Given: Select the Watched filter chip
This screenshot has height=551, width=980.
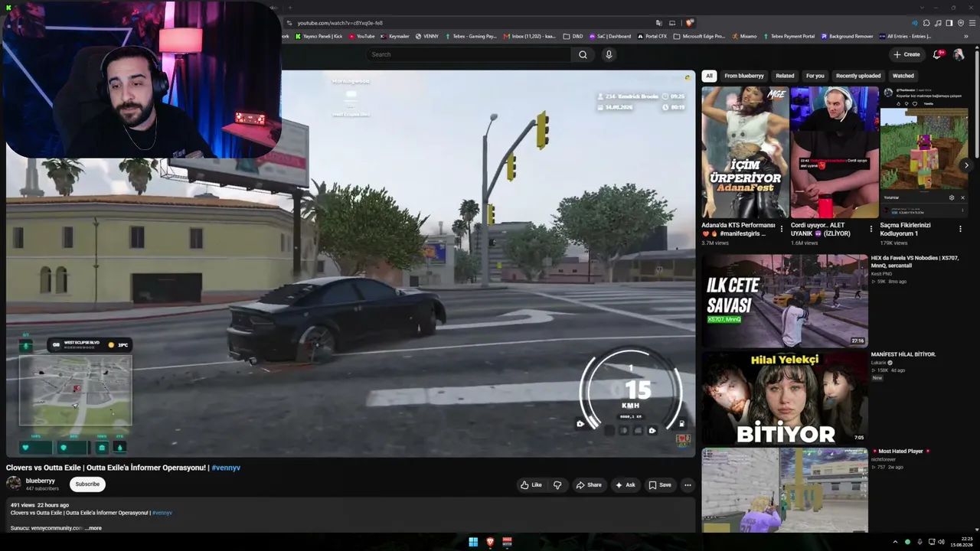Looking at the screenshot, I should point(903,76).
